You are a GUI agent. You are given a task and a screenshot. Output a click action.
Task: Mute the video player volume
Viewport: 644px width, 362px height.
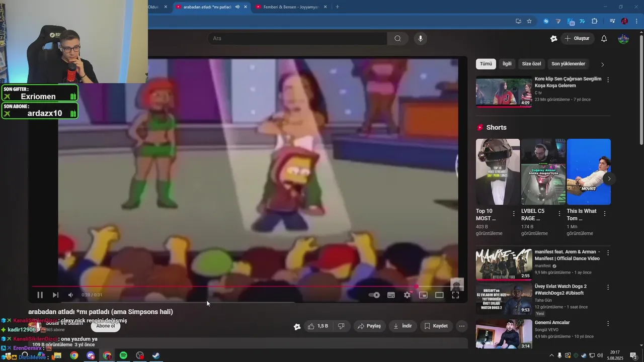pyautogui.click(x=70, y=295)
